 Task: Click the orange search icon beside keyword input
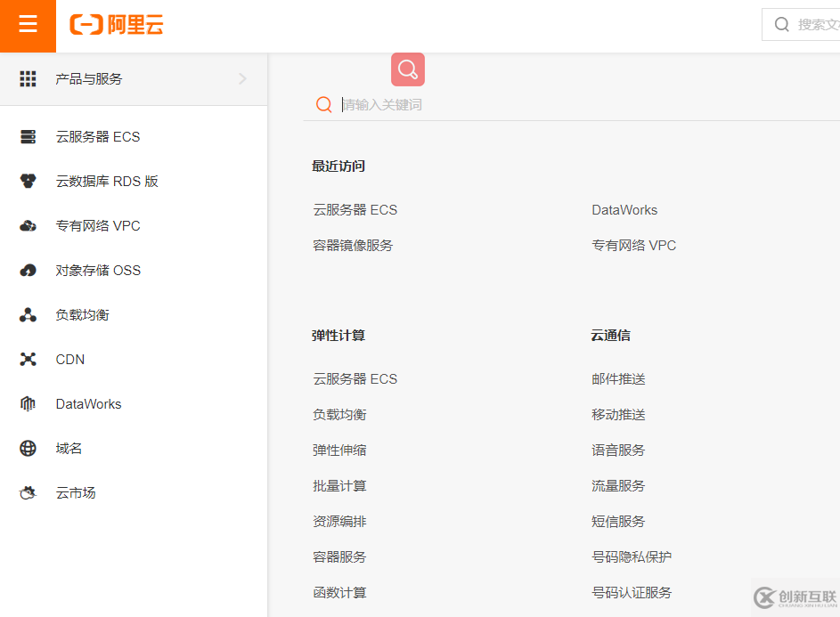323,104
